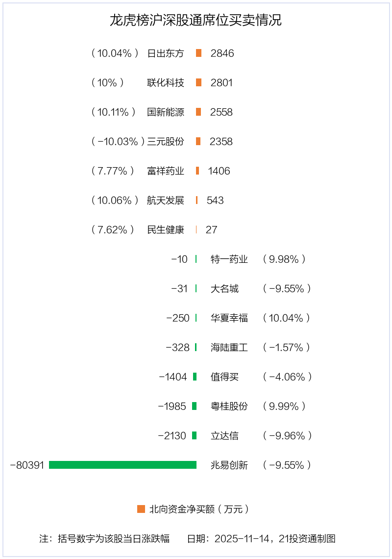
Task: Click the chart title 龙虎榜沪深股通席位买卖情况
Action: click(196, 21)
